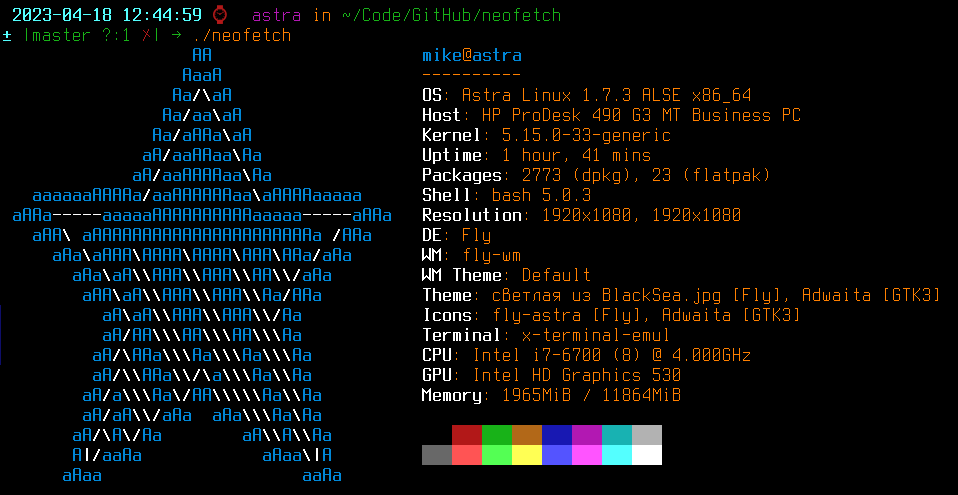Screen dimensions: 958x495
Task: Select the dark green color block
Action: [497, 435]
